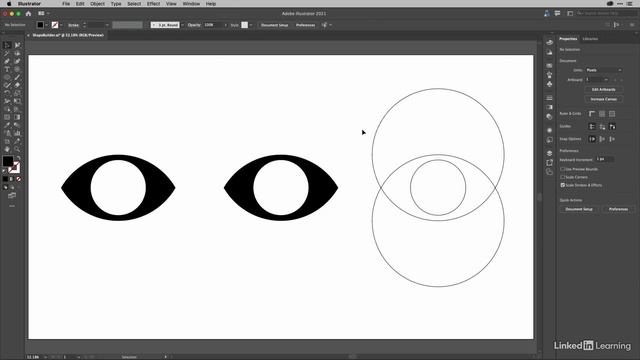
Task: Open the Stroke panel icon in dock
Action: pyautogui.click(x=549, y=98)
